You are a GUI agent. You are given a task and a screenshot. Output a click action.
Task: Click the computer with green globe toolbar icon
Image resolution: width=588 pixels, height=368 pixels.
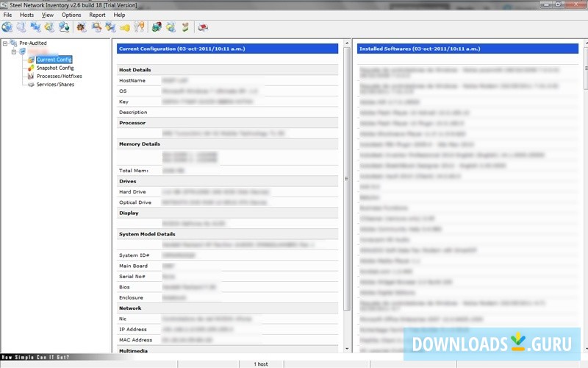[64, 27]
